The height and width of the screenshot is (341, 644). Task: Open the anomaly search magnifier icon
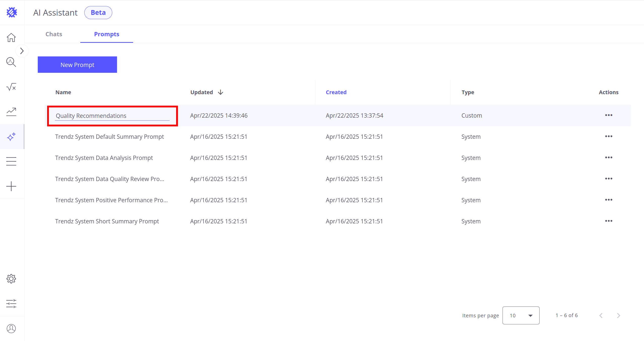pos(11,62)
